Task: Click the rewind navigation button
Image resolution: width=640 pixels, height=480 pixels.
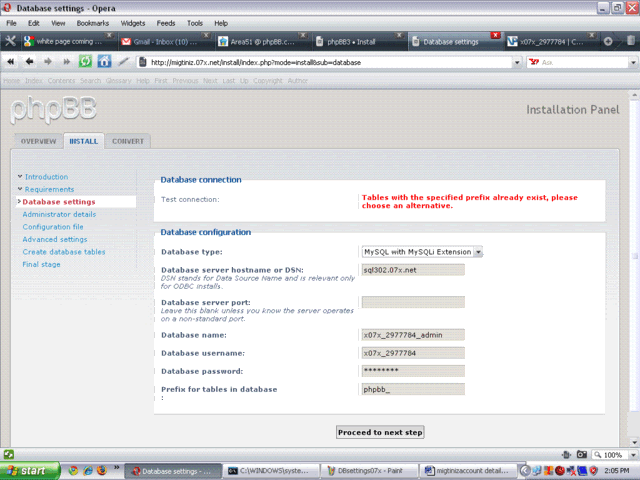Action: [11, 62]
